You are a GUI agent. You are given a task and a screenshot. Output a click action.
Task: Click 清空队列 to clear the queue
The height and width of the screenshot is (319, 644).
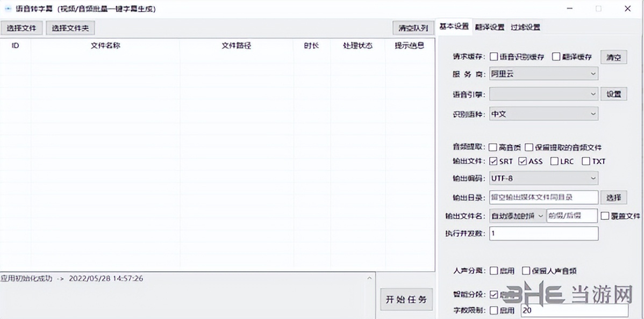tap(413, 27)
